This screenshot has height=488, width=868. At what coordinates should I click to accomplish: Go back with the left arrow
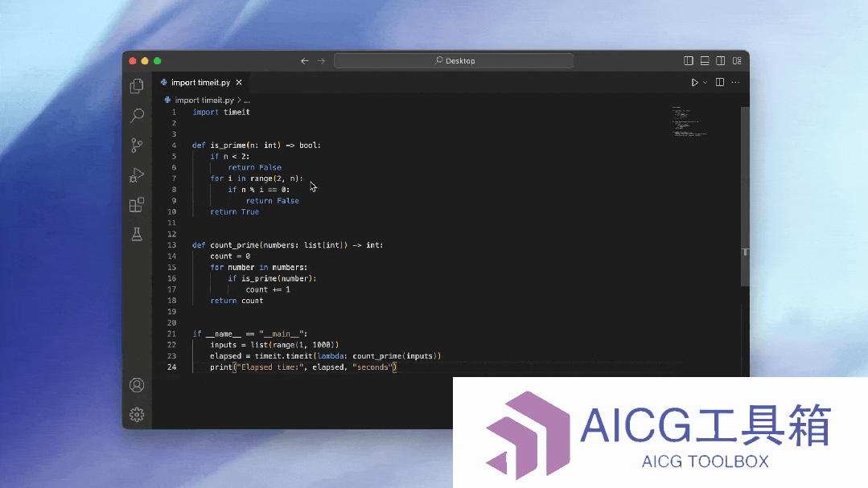[304, 61]
